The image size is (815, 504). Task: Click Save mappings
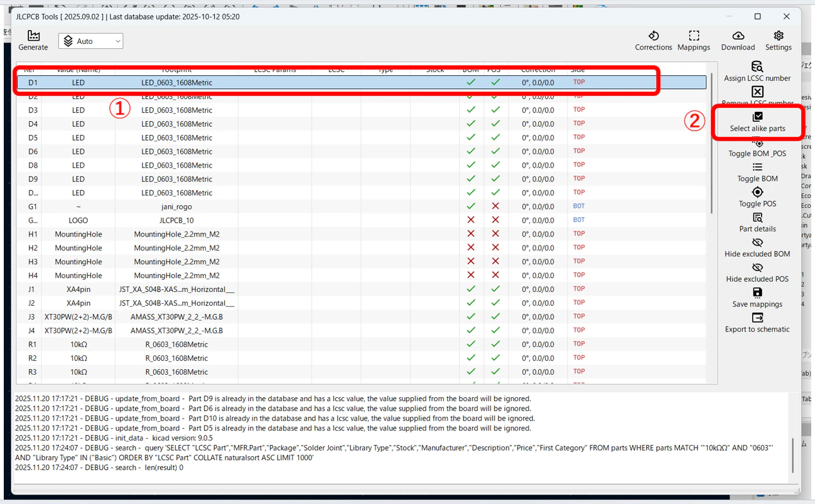[x=757, y=298]
